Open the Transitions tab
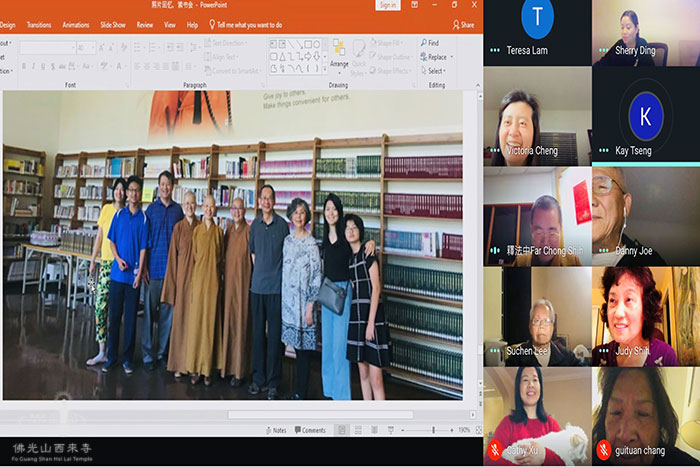 click(39, 25)
